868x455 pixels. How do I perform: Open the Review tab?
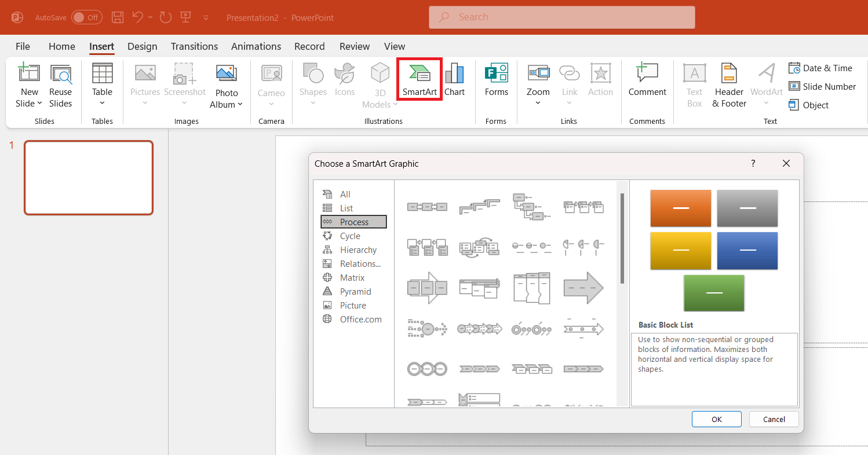[x=355, y=46]
